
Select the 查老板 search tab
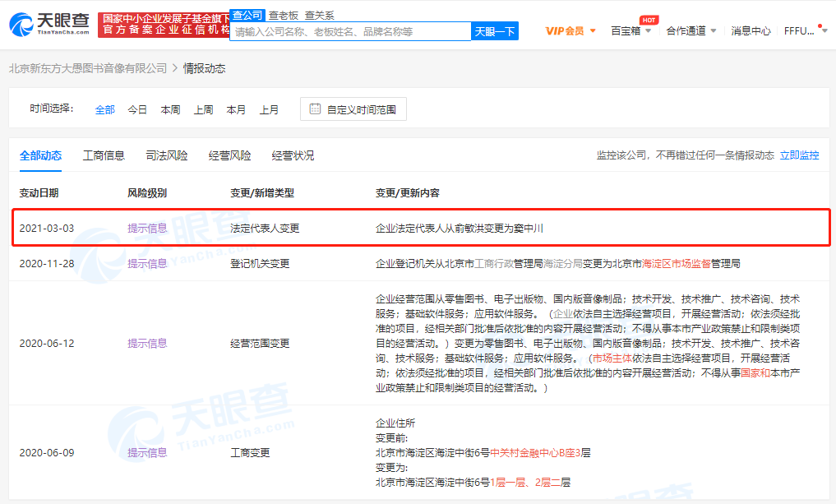coord(283,16)
